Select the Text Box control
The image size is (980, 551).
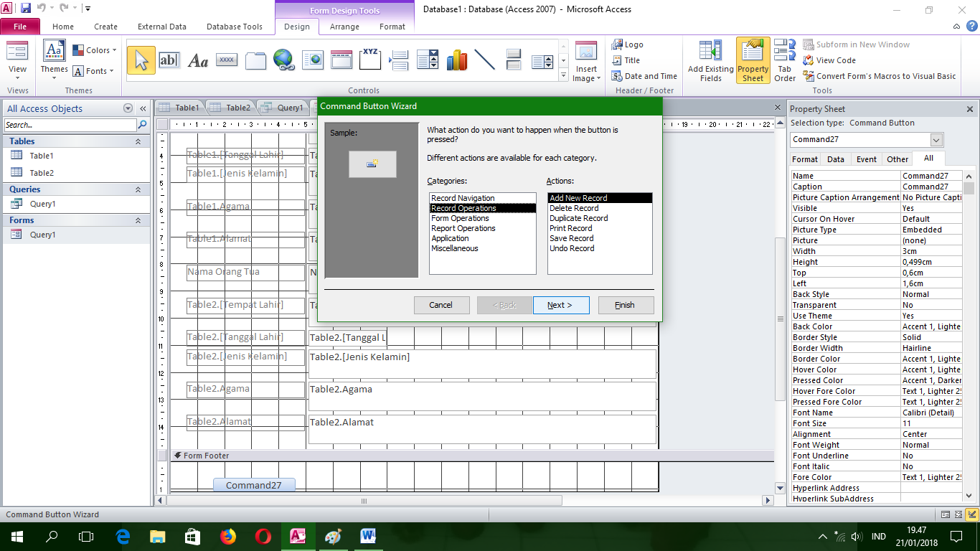(170, 60)
